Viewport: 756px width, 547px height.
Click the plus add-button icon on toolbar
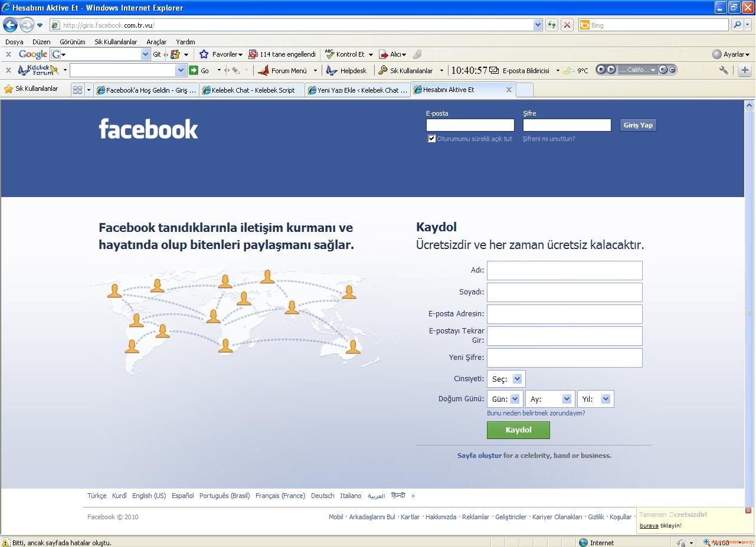745,70
